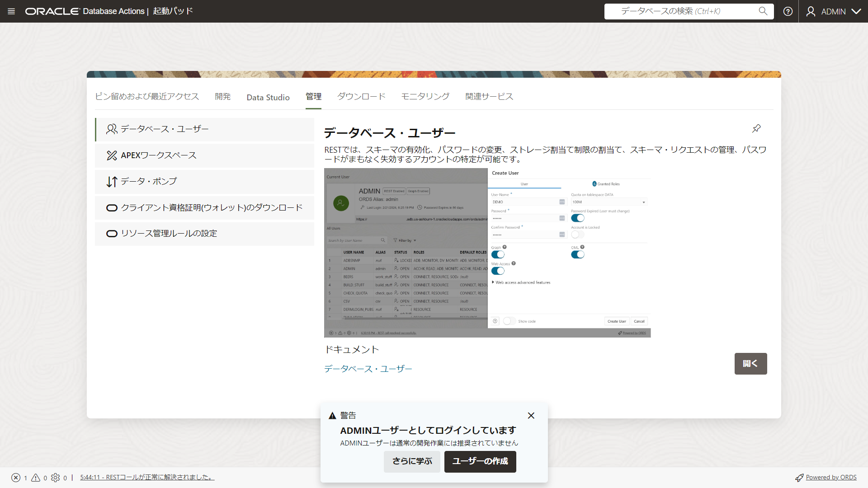This screenshot has width=868, height=488.
Task: Click the Oracle Database Actions logo
Action: [x=85, y=11]
